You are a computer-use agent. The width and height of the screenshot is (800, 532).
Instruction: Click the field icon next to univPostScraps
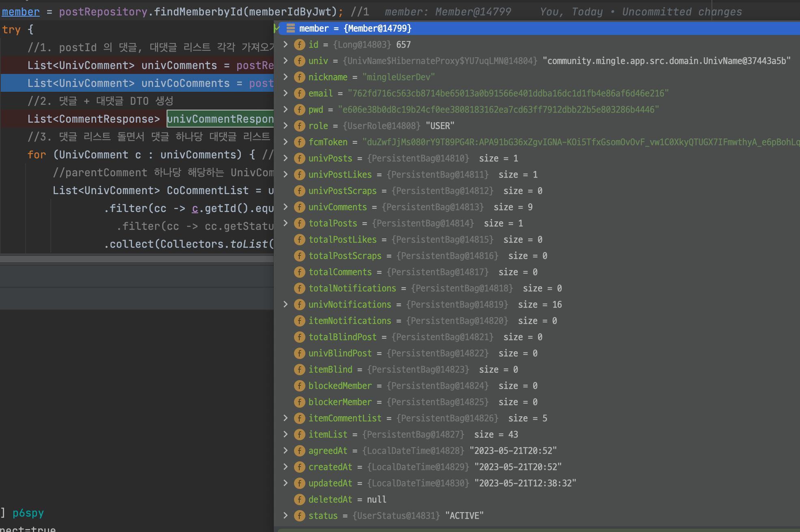[300, 191]
